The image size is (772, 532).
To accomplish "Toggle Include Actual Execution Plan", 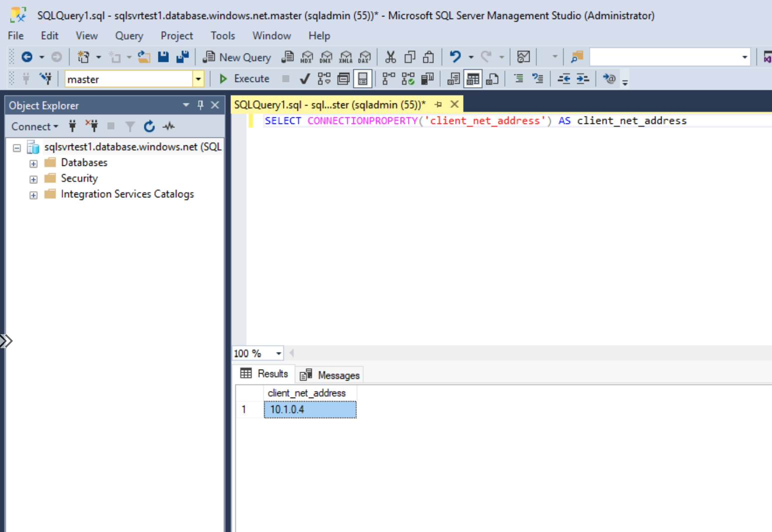I will click(x=389, y=78).
